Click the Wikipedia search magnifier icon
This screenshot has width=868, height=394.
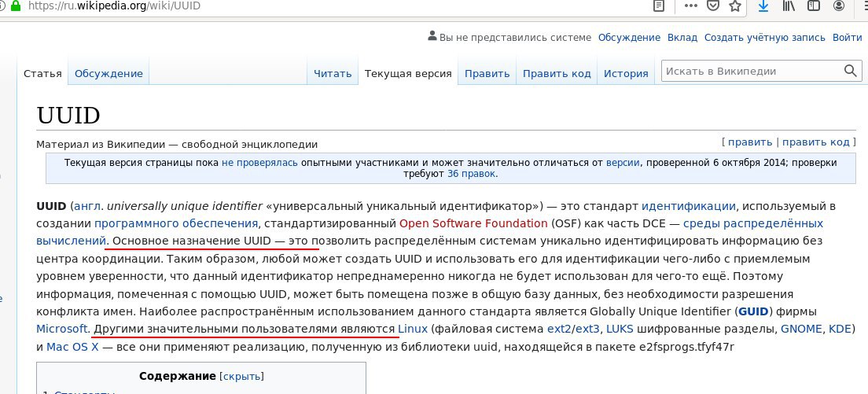tap(850, 71)
